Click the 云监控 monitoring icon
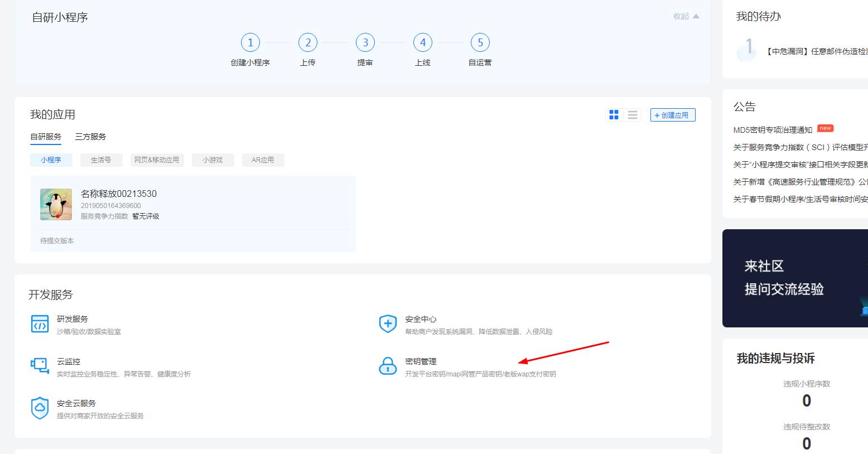The width and height of the screenshot is (868, 454). point(40,366)
